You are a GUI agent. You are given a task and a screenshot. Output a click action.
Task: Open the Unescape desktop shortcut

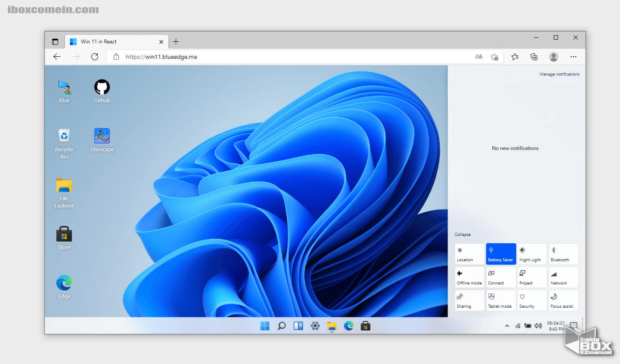102,136
